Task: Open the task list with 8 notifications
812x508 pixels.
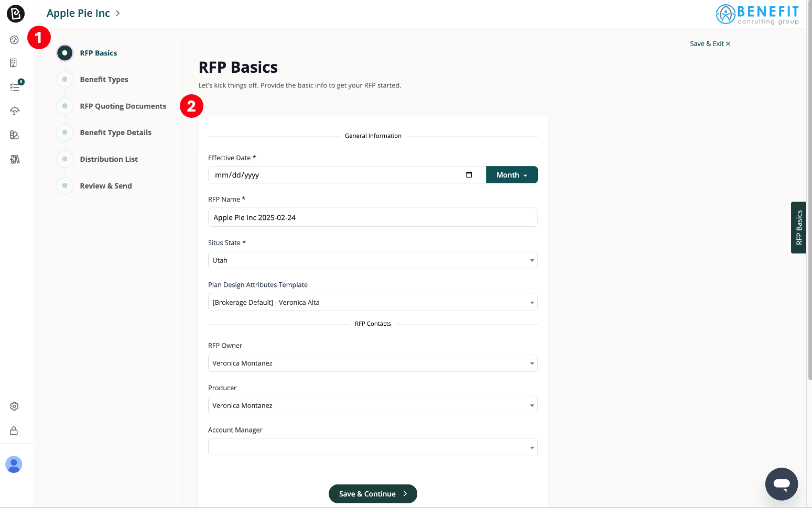Action: [x=14, y=87]
